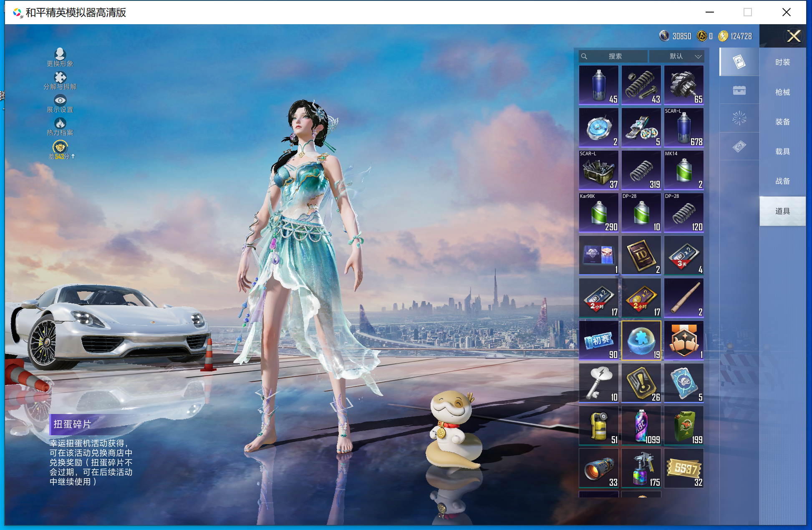Select the lightning key item

[x=598, y=383]
